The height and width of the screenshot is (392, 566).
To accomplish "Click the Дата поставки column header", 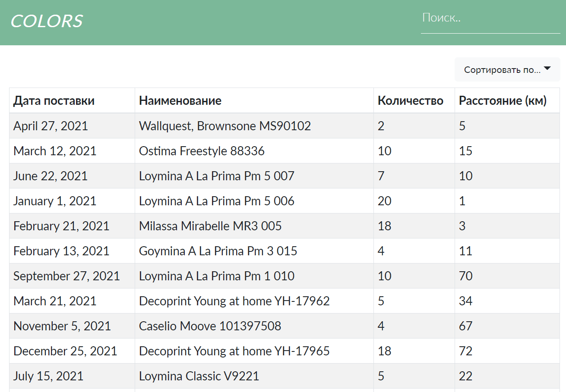I will [72, 100].
